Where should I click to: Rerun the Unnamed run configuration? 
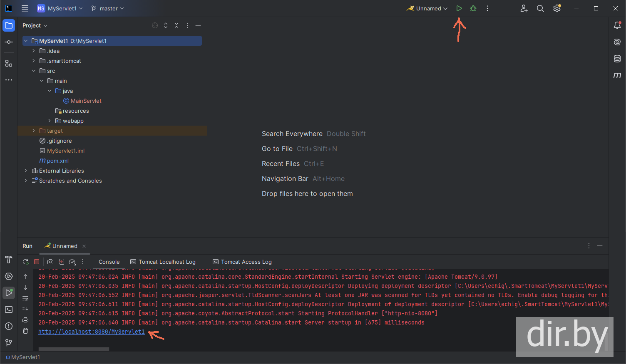coord(25,262)
